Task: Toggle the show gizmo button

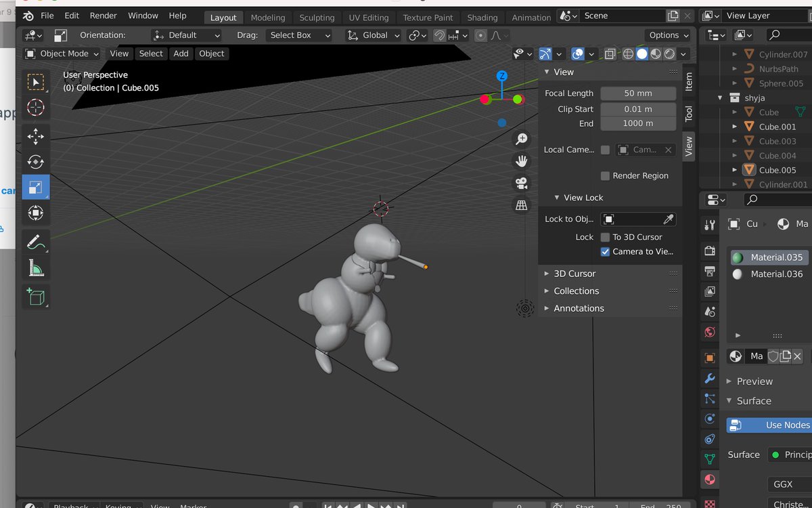Action: tap(545, 54)
